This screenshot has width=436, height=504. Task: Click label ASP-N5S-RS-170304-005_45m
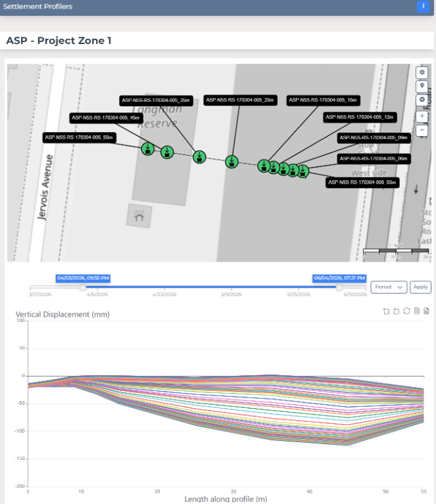[x=106, y=118]
